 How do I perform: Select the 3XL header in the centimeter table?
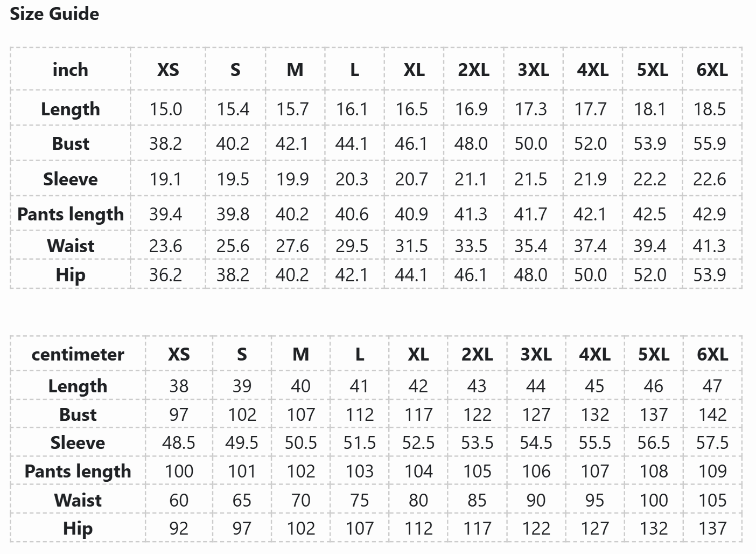pos(536,354)
